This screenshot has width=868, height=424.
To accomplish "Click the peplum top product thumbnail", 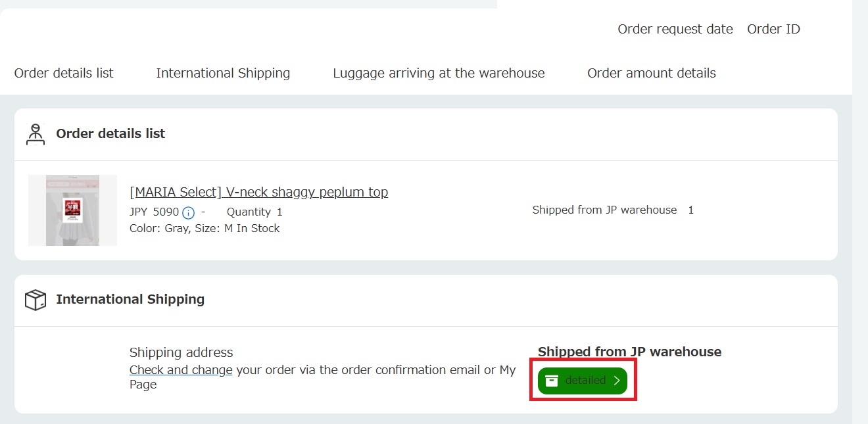I will pos(72,210).
